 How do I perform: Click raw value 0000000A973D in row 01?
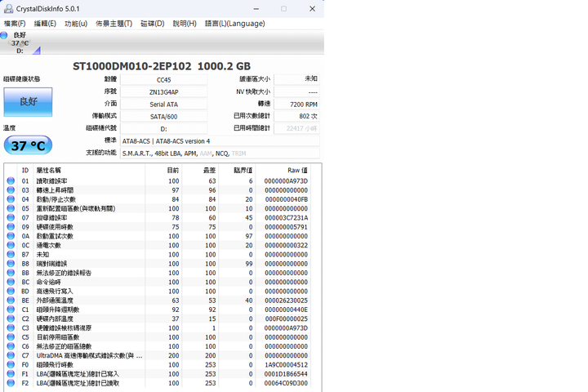click(286, 180)
